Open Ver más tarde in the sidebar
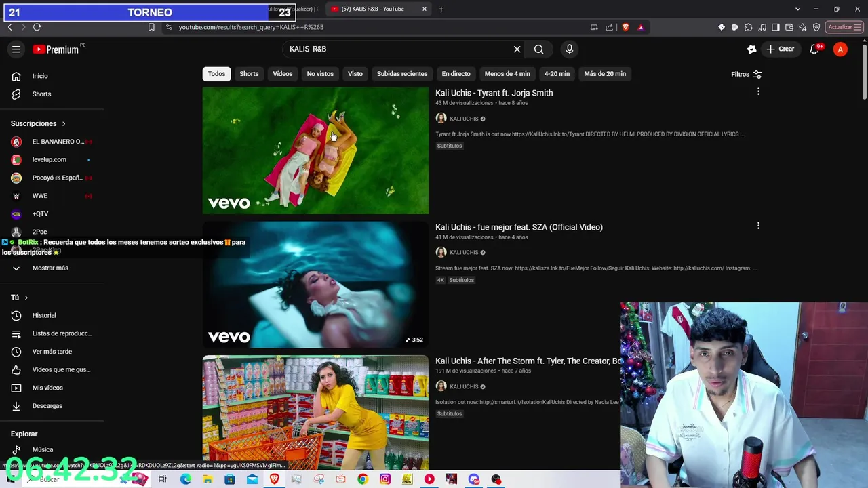The height and width of the screenshot is (488, 868). (x=52, y=351)
